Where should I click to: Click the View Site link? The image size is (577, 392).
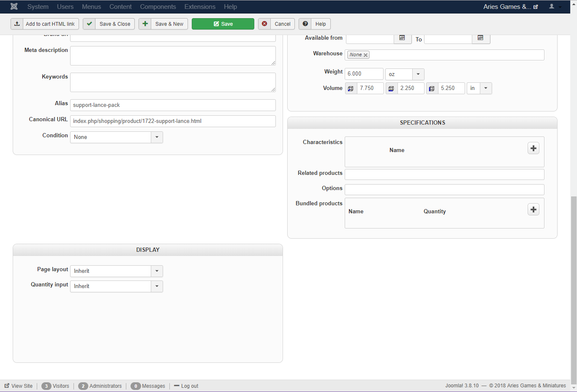point(19,386)
